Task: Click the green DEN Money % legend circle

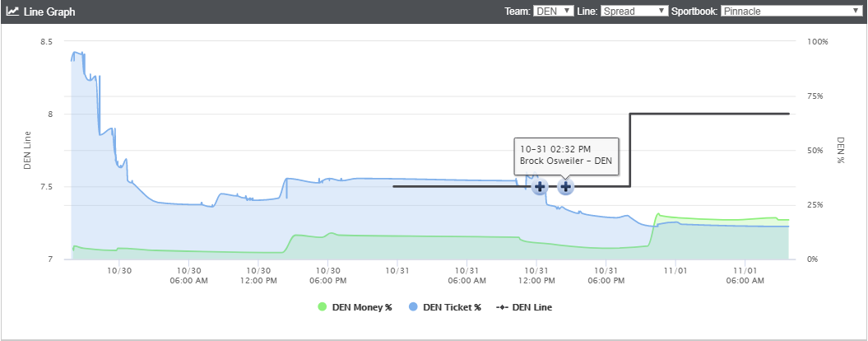Action: pos(323,307)
